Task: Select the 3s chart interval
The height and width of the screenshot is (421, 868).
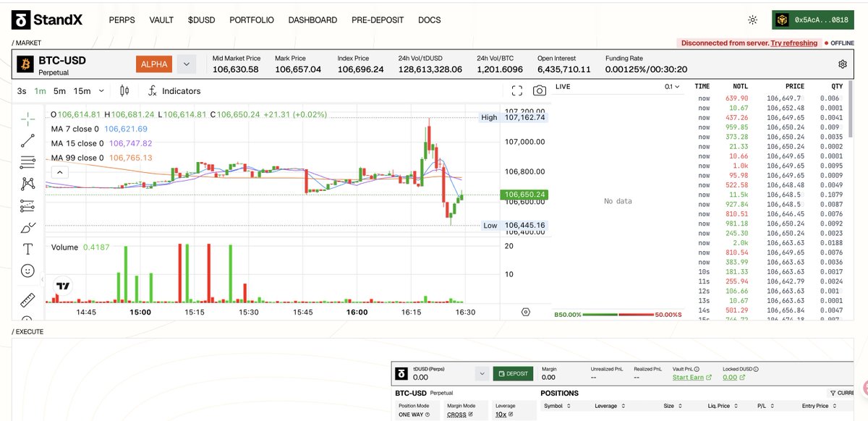Action: coord(22,91)
